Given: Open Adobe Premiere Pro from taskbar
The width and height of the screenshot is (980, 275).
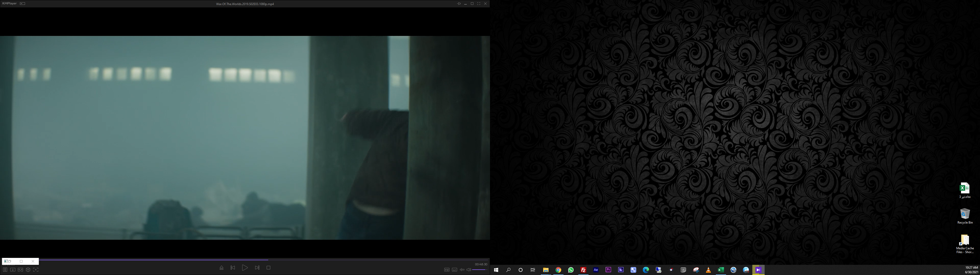Looking at the screenshot, I should point(608,270).
